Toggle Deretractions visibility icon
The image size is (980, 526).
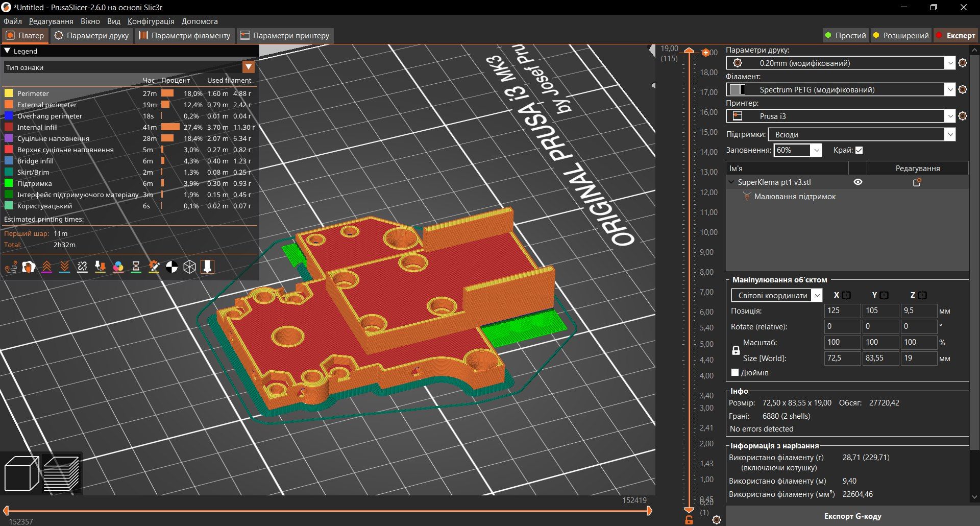64,267
